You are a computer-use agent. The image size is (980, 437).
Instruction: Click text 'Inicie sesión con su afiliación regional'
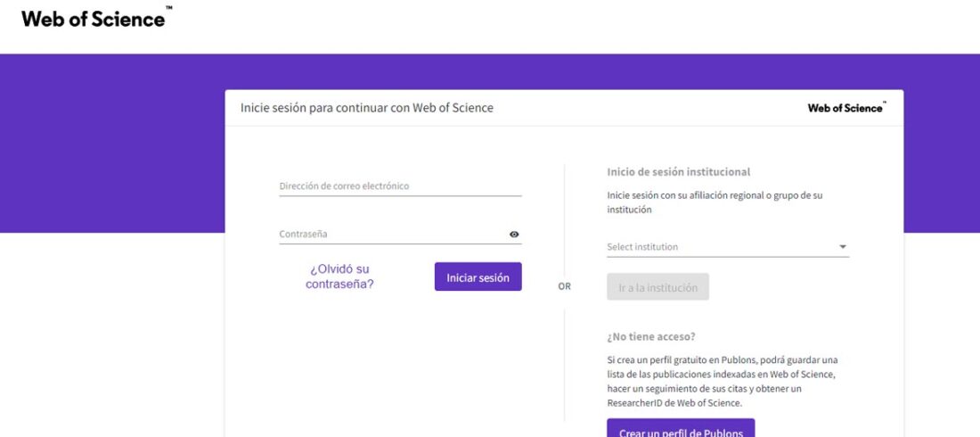(686, 195)
